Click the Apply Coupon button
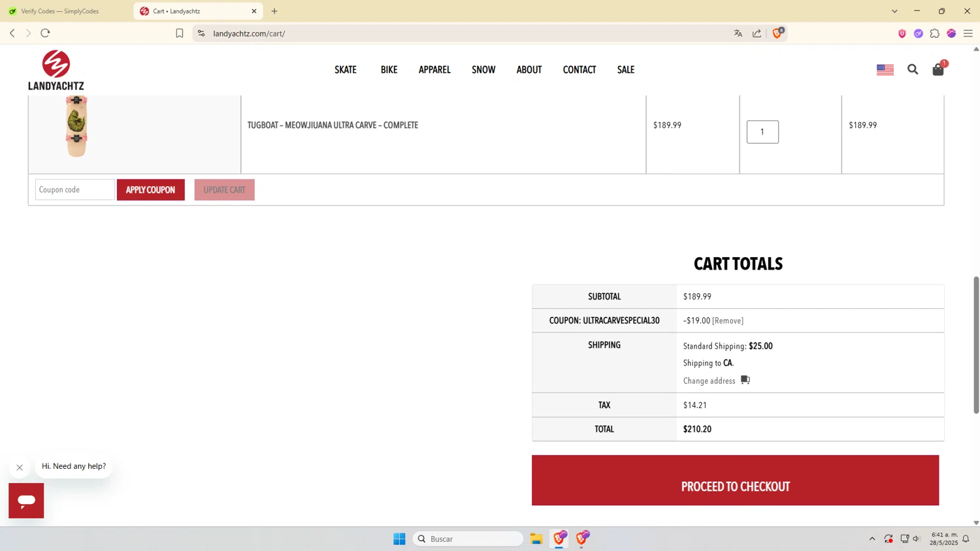Screen dimensions: 980x551 pos(151,190)
